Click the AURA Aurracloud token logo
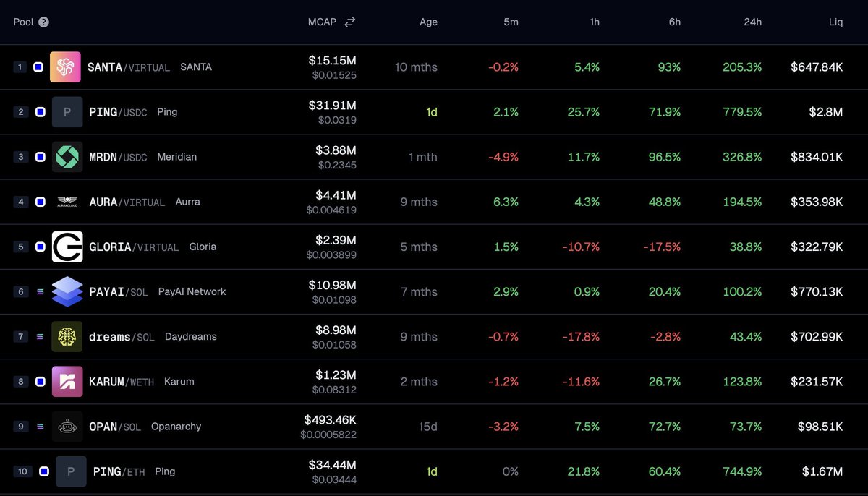 point(67,202)
